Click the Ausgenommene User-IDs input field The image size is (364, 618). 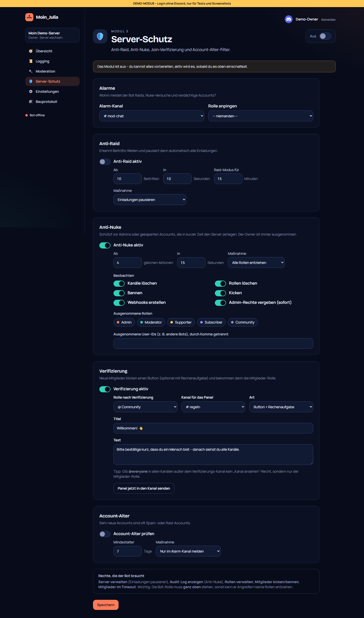pyautogui.click(x=213, y=344)
